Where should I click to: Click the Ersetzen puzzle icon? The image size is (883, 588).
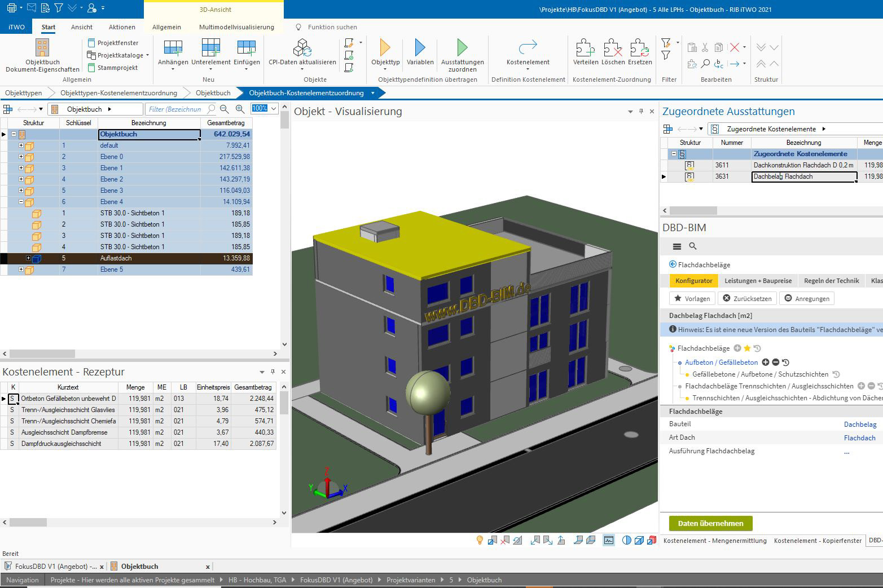(639, 48)
